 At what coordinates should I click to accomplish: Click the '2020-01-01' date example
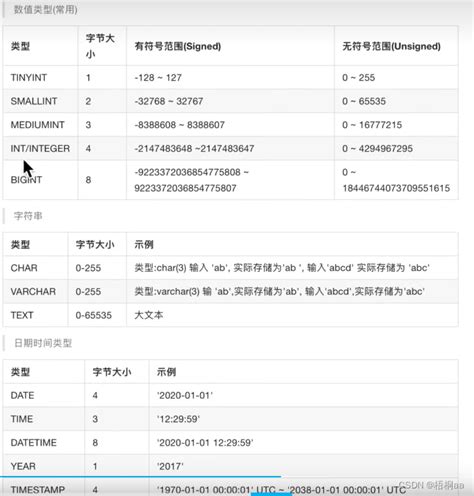point(185,396)
